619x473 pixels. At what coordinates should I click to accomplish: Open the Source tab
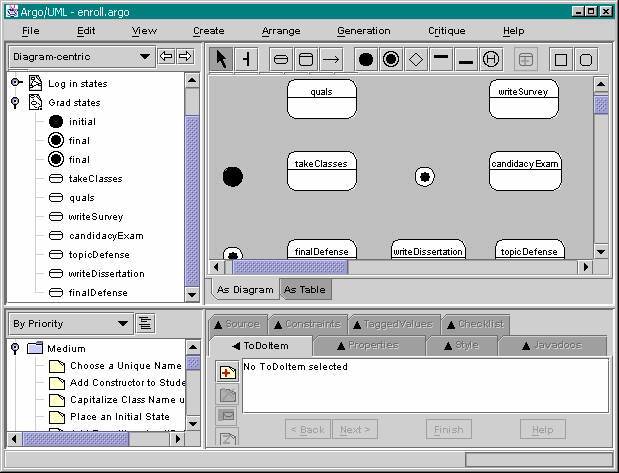(238, 324)
